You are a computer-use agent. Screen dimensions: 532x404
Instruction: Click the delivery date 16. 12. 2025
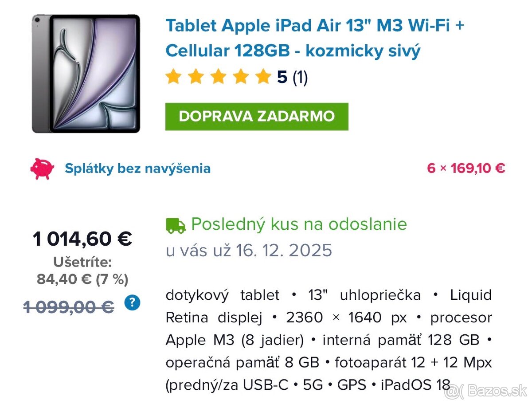pos(286,250)
